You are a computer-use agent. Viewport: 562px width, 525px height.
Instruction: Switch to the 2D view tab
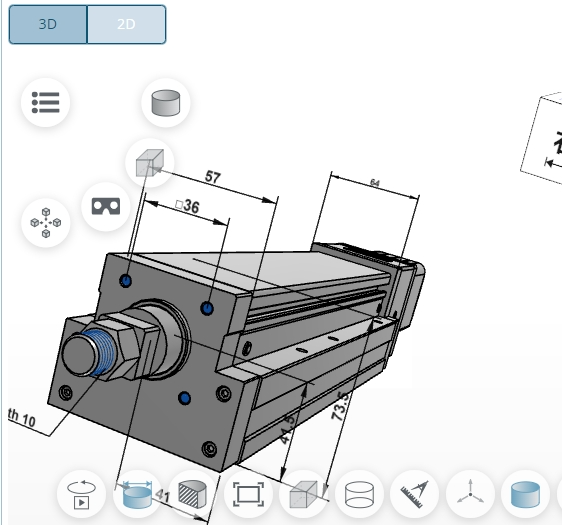click(126, 24)
